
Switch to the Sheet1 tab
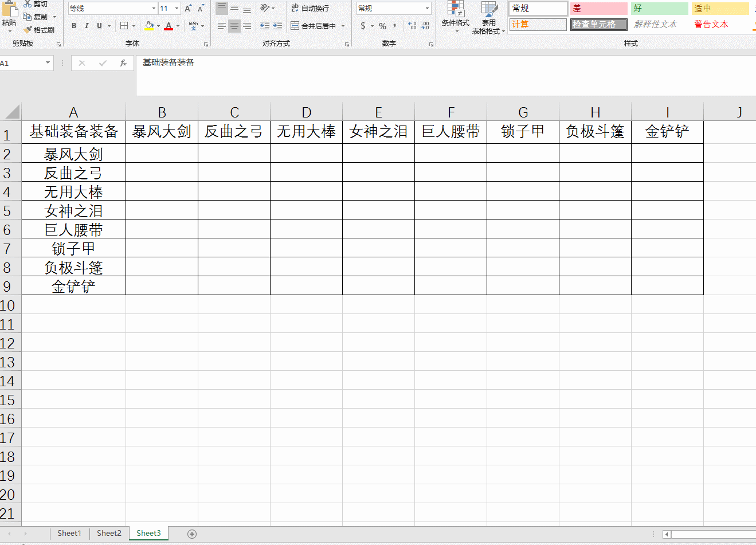[69, 533]
